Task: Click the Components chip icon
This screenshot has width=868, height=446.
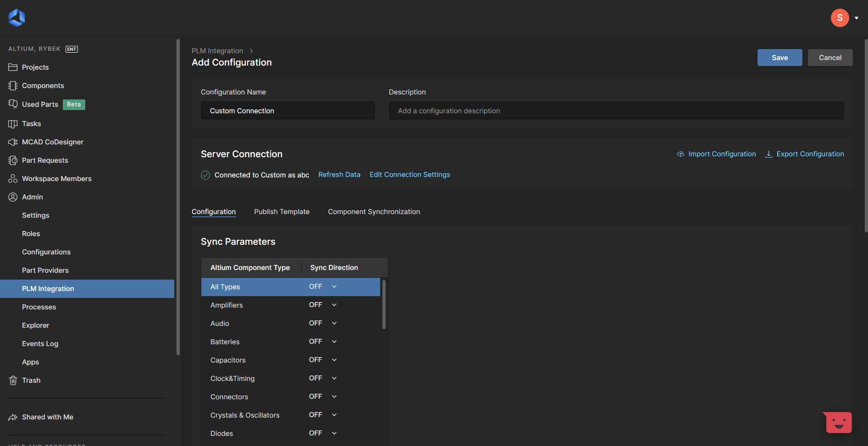Action: (13, 86)
